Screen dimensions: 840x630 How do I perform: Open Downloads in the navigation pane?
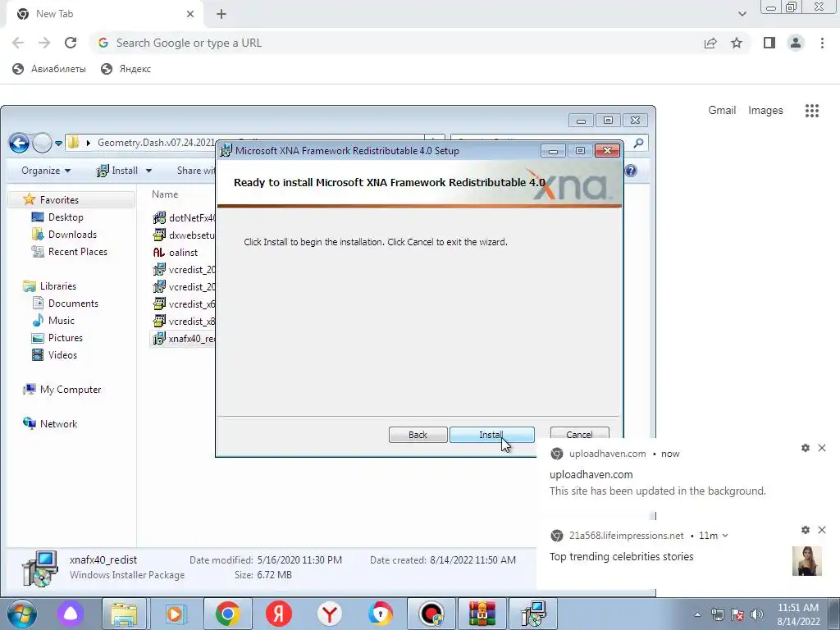pos(72,234)
